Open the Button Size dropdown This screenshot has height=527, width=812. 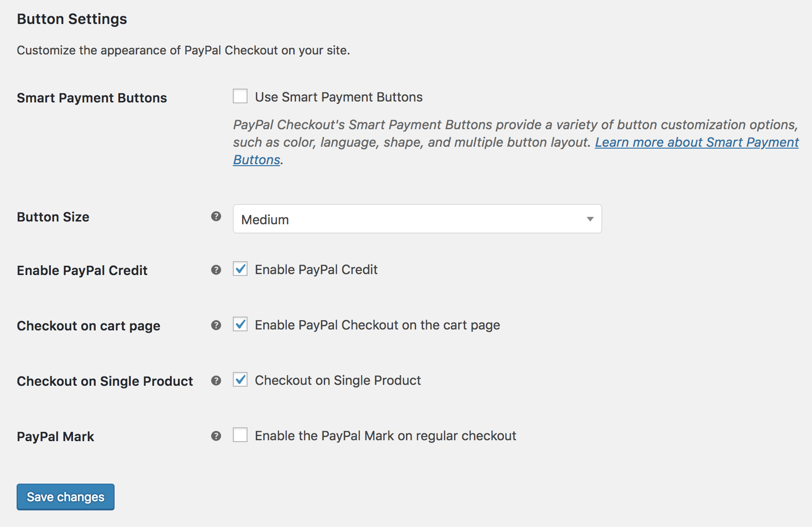pyautogui.click(x=417, y=219)
